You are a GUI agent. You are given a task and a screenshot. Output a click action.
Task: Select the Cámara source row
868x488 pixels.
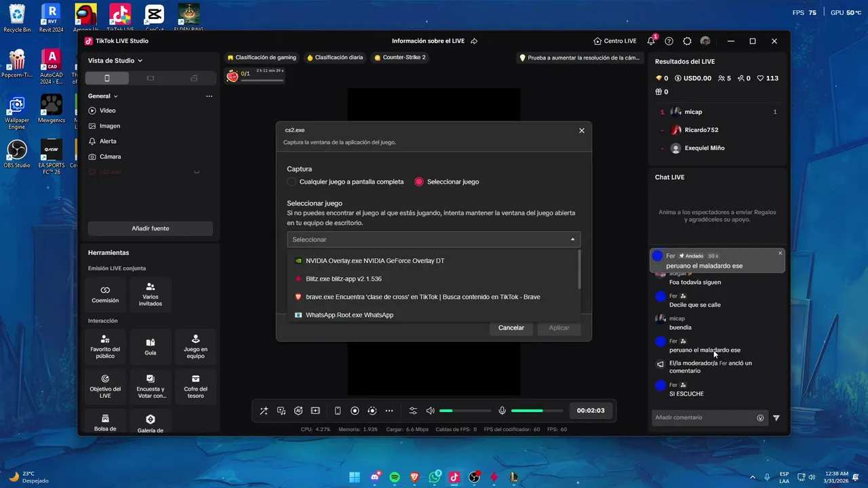click(x=151, y=157)
